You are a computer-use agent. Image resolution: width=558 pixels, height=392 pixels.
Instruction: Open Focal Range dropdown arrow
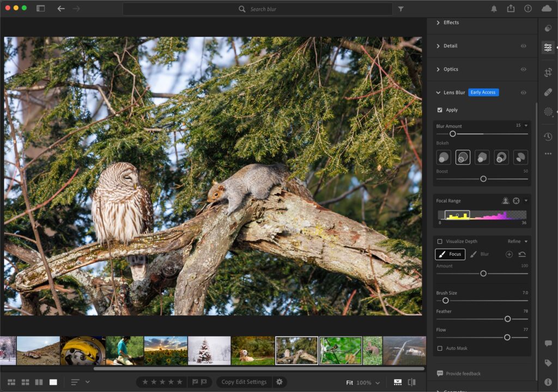[x=526, y=200]
